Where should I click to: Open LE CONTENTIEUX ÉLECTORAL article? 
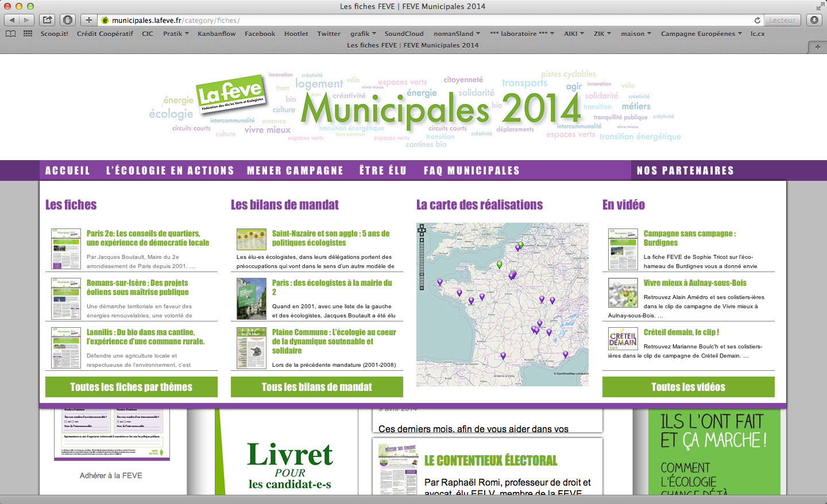(491, 461)
